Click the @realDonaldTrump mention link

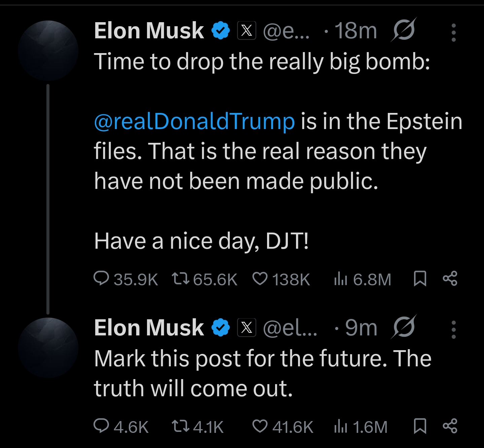194,121
